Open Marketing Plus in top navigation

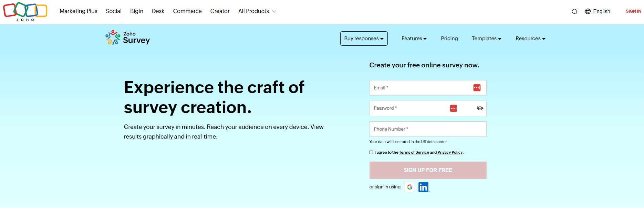tap(79, 11)
